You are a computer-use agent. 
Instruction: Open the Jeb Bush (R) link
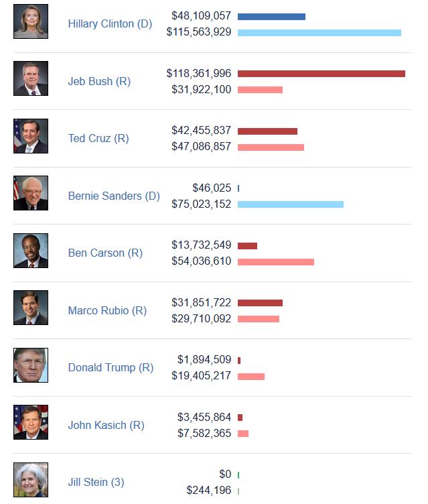pos(99,82)
